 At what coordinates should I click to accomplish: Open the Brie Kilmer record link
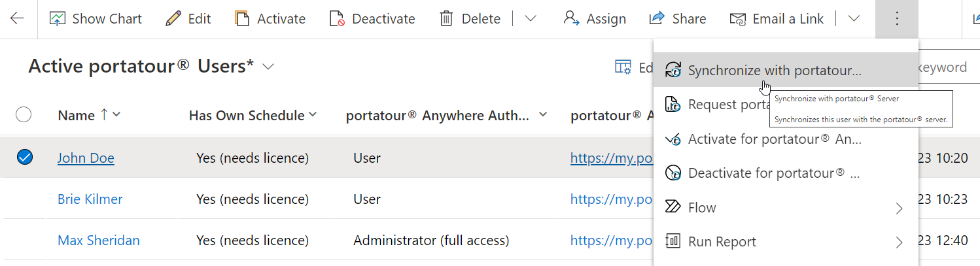tap(90, 199)
